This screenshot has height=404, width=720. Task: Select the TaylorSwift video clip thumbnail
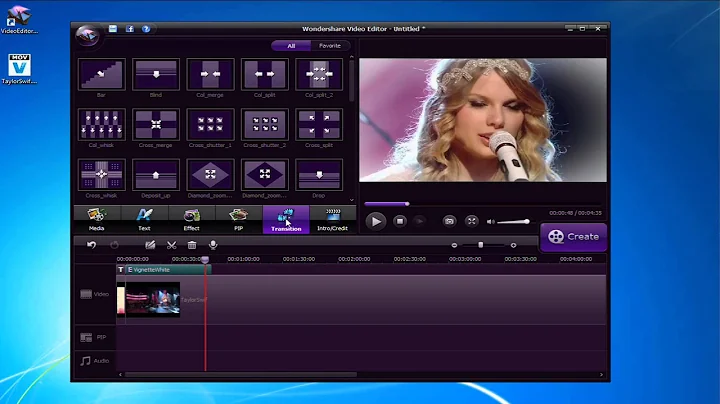pyautogui.click(x=152, y=299)
